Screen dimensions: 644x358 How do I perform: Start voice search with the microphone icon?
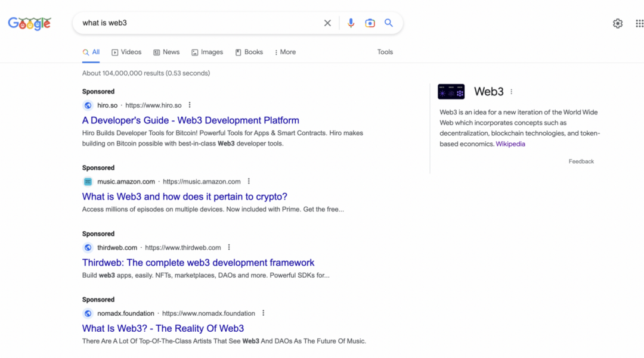pos(351,23)
